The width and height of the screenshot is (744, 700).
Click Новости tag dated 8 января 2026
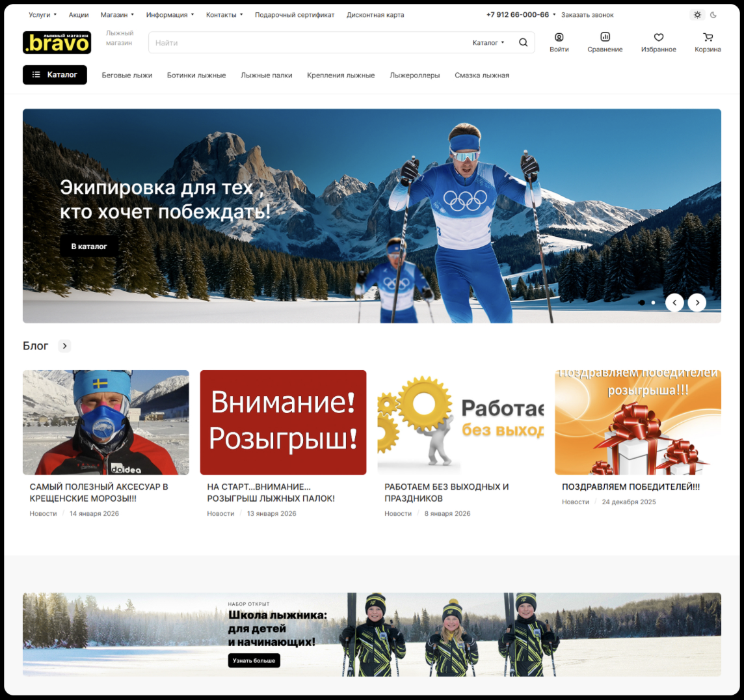398,513
